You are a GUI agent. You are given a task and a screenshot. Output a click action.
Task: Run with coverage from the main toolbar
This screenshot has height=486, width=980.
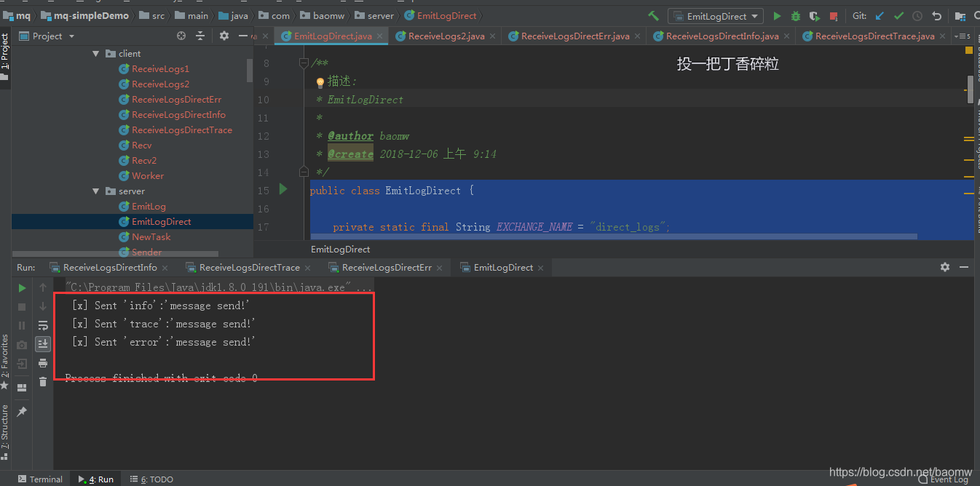point(814,15)
